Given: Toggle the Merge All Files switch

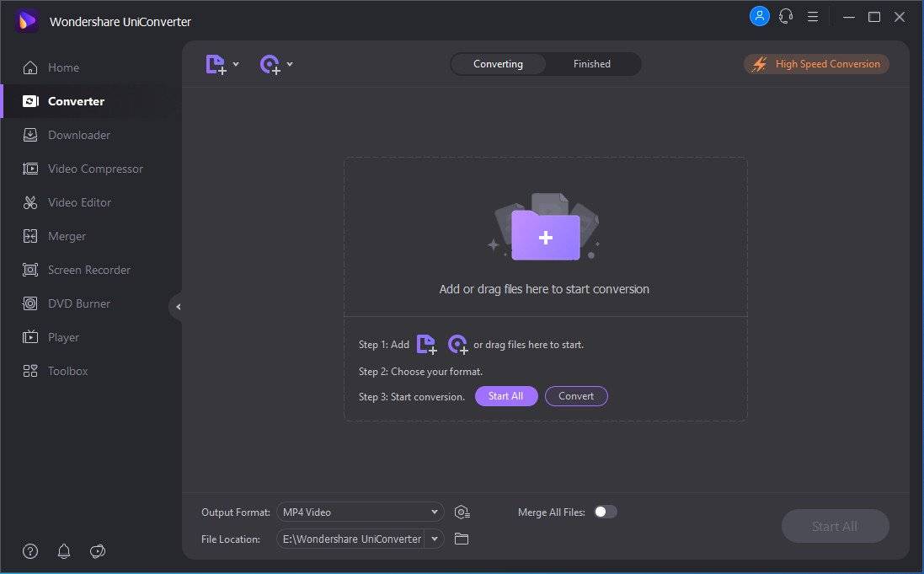Looking at the screenshot, I should tap(605, 512).
